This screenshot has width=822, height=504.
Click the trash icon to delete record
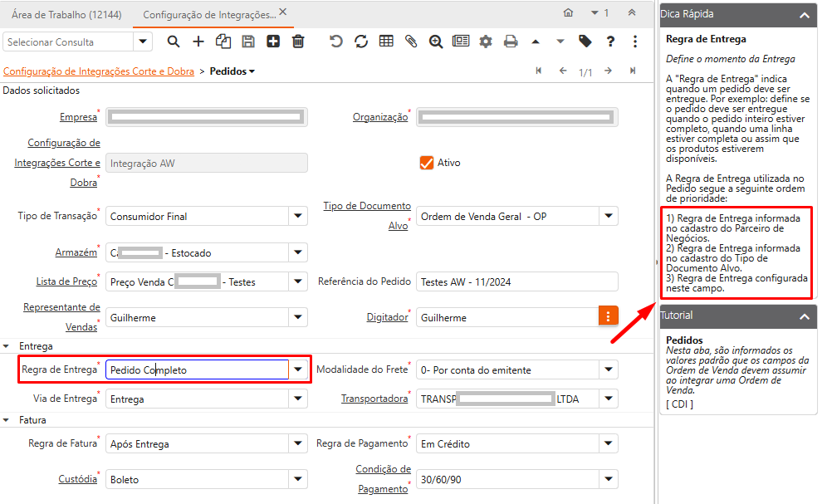tap(298, 42)
